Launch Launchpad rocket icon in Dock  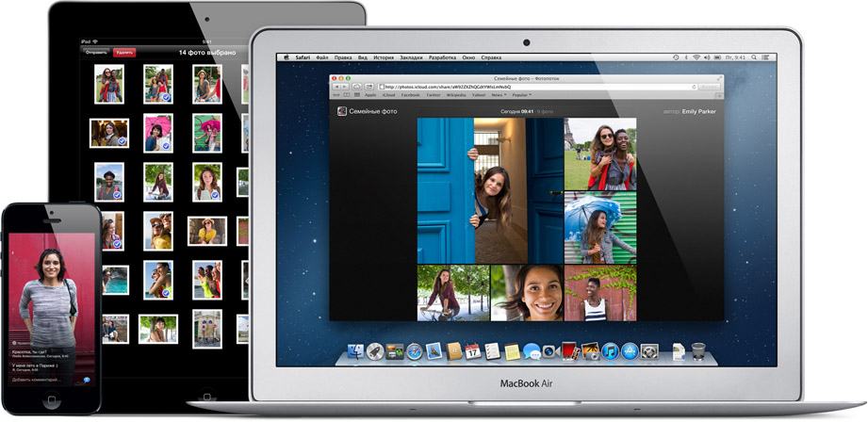coord(375,351)
